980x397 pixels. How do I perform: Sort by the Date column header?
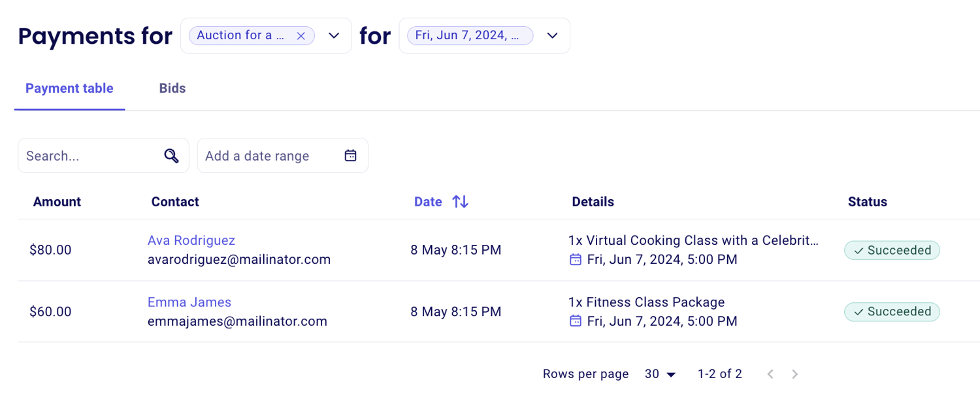(429, 202)
